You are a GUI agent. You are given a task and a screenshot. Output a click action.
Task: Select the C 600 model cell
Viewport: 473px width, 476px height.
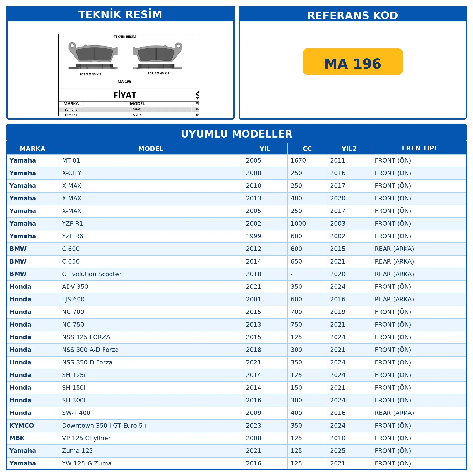click(x=151, y=249)
